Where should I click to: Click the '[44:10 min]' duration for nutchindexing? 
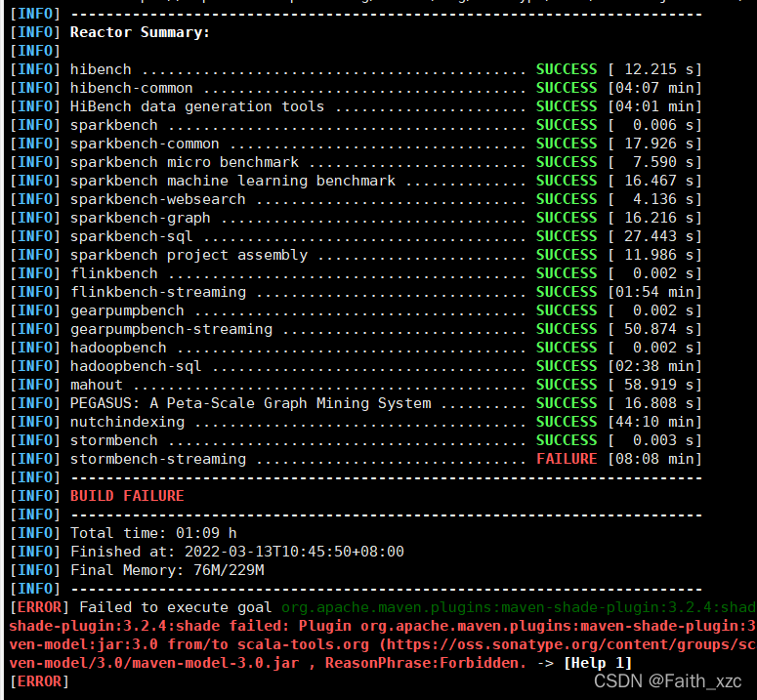click(x=654, y=422)
